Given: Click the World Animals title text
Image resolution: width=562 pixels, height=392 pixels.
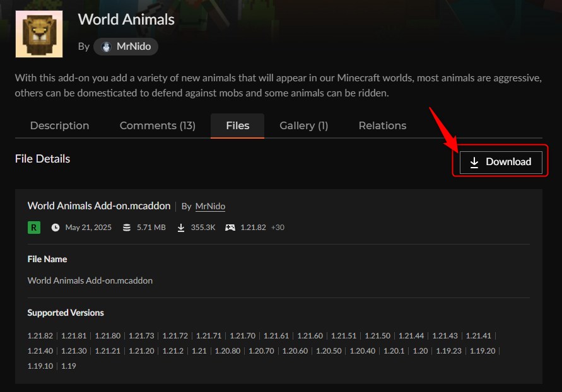Looking at the screenshot, I should pyautogui.click(x=126, y=20).
